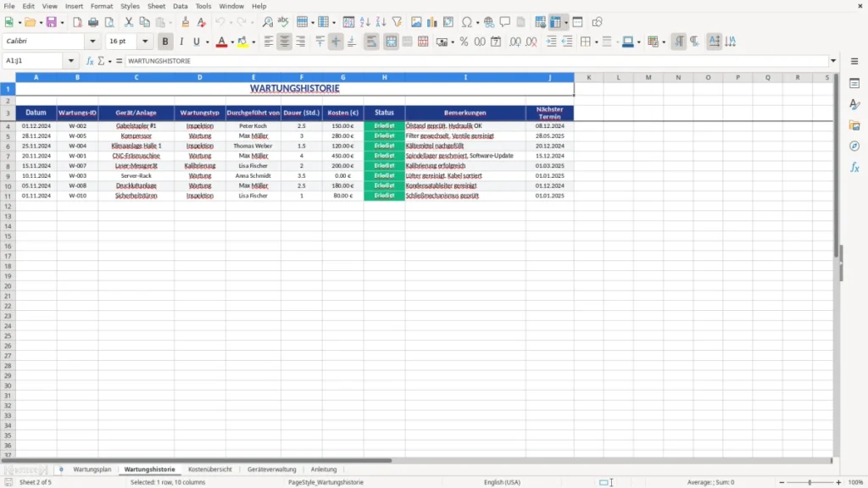Open Find & Replace magnifier icon
Image resolution: width=868 pixels, height=488 pixels.
coord(267,22)
